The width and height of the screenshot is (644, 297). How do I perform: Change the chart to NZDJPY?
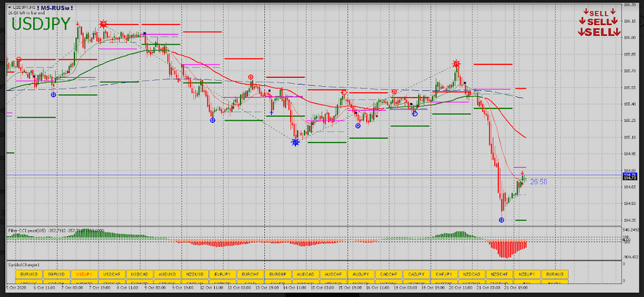tap(527, 274)
